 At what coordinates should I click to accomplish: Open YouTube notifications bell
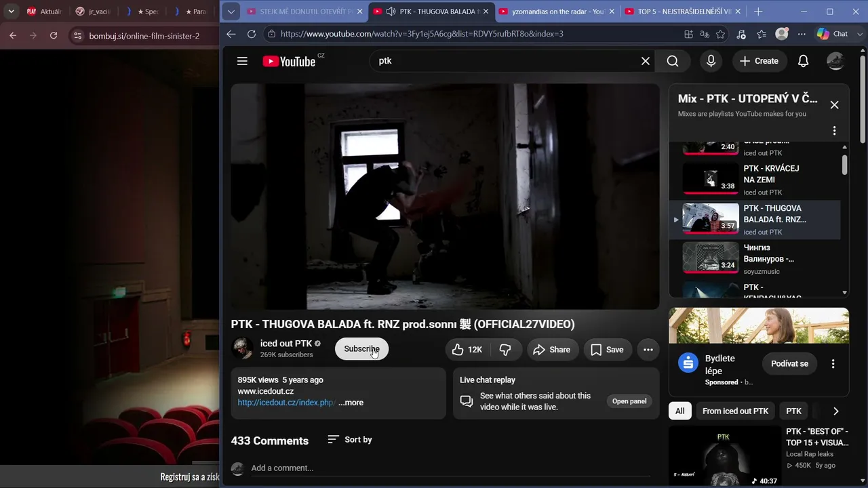tap(803, 61)
